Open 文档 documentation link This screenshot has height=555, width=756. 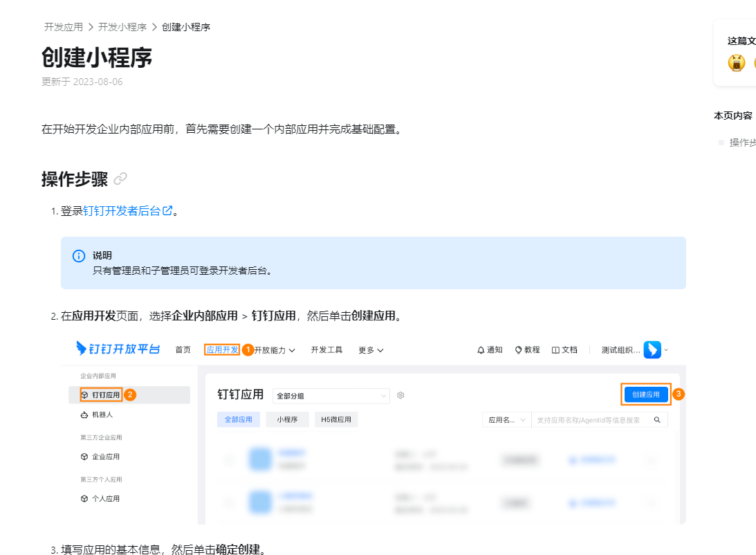(x=564, y=349)
